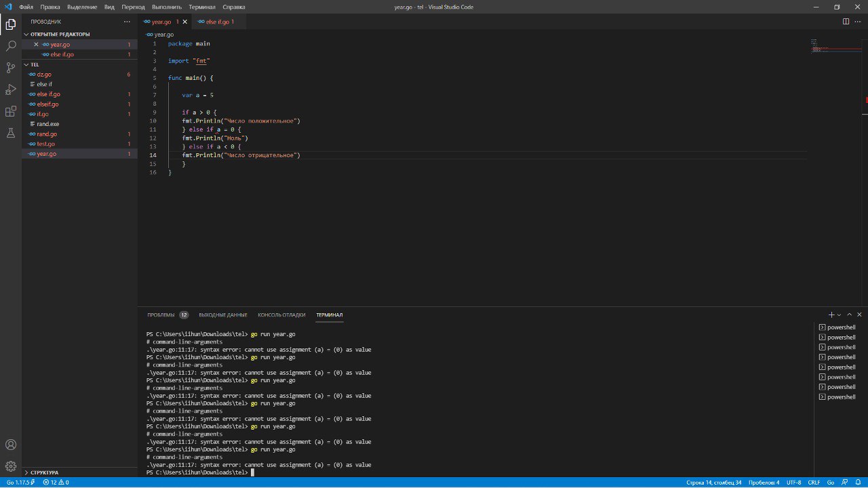
Task: Toggle maximize terminal panel with chevron
Action: pos(849,314)
